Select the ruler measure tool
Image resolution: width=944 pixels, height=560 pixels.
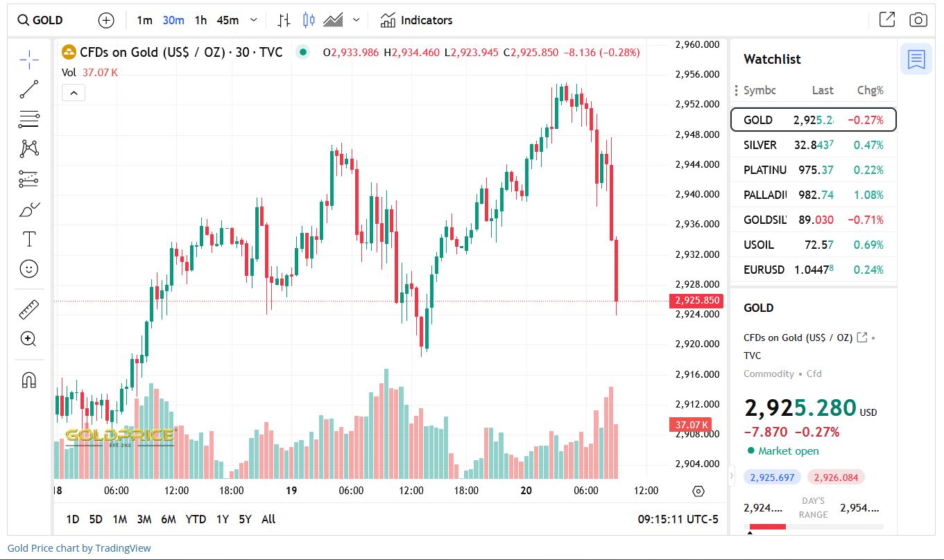(x=29, y=309)
